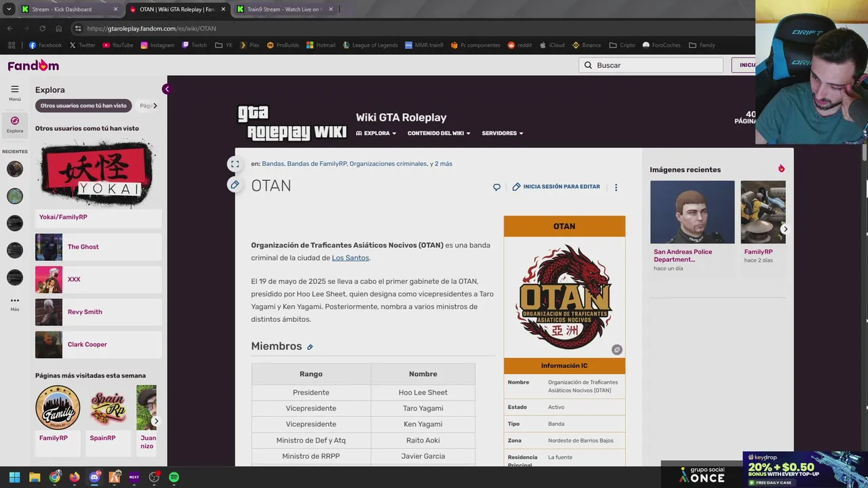Open the YK bookmarks folder
The width and height of the screenshot is (868, 488).
(x=224, y=45)
